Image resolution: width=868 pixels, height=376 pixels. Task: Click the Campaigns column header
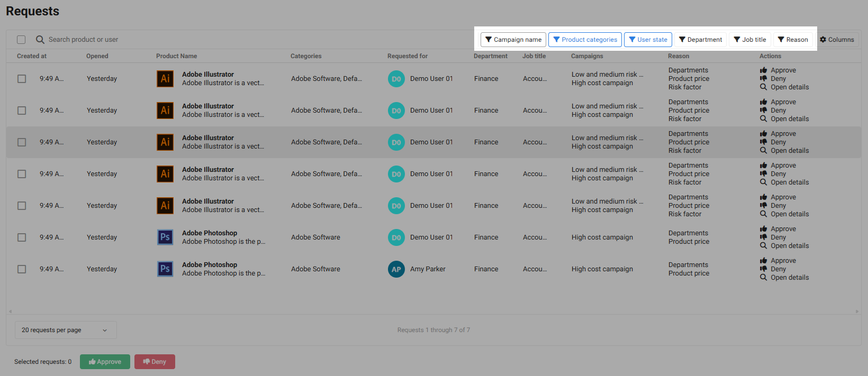[x=587, y=56]
